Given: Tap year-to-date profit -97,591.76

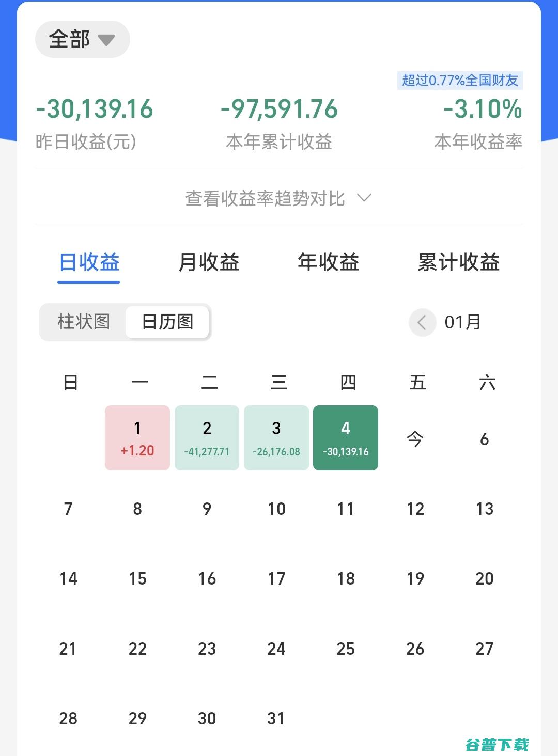Looking at the screenshot, I should (279, 109).
